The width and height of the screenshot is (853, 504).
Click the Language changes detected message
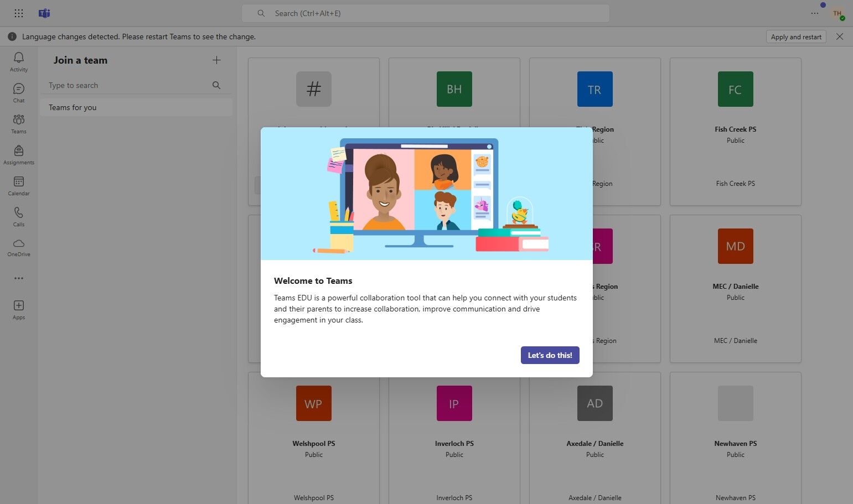[x=139, y=37]
